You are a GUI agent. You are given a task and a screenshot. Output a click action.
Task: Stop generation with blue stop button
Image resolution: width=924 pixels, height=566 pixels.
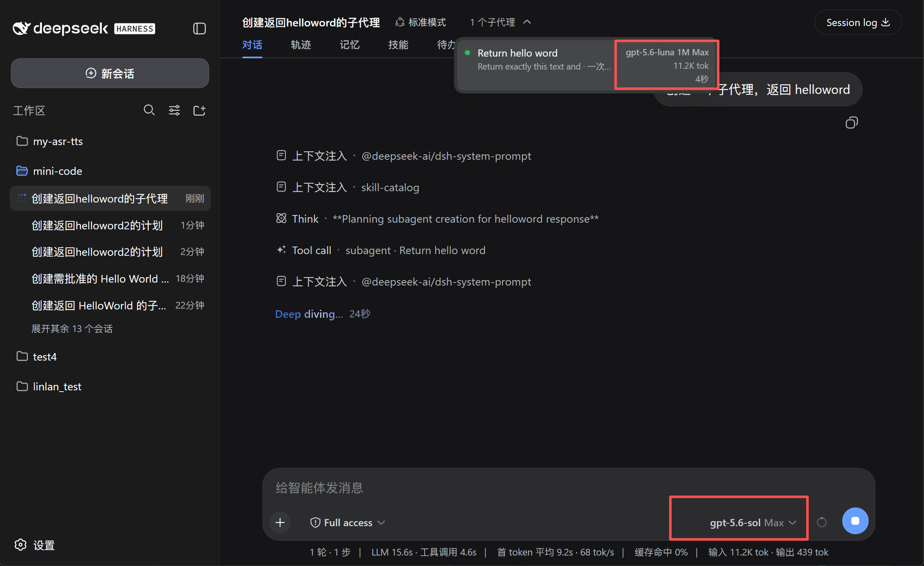pos(855,521)
